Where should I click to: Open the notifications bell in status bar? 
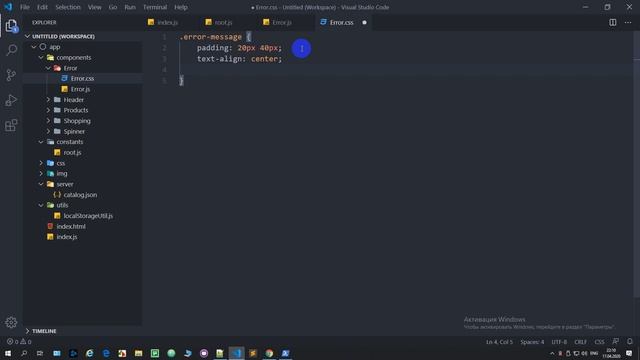pos(630,342)
